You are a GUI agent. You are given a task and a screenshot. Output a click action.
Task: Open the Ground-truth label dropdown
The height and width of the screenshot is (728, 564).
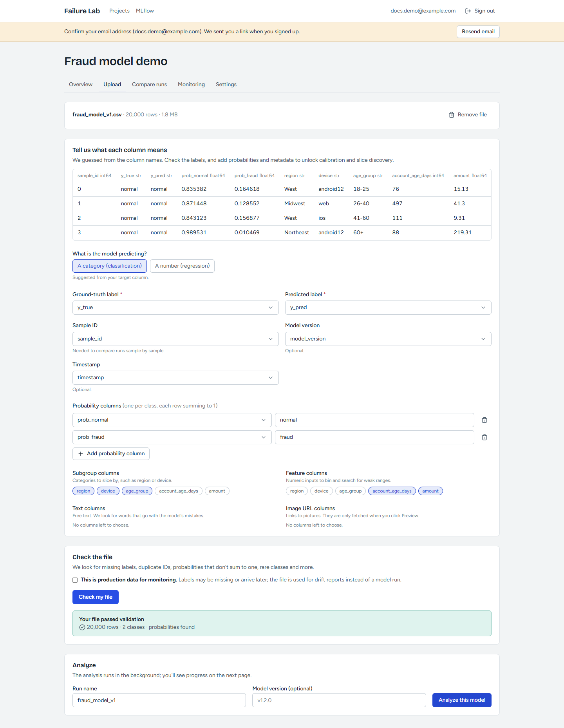pyautogui.click(x=175, y=308)
